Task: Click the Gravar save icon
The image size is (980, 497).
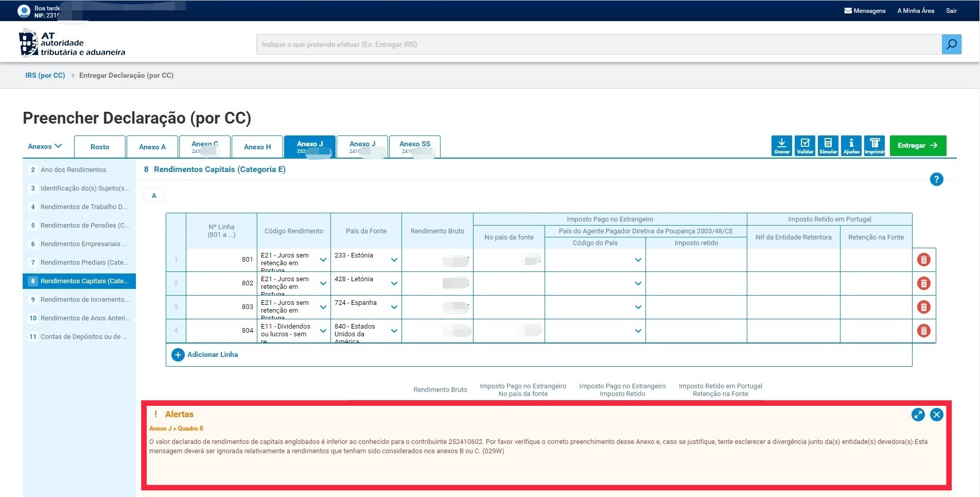Action: [781, 145]
